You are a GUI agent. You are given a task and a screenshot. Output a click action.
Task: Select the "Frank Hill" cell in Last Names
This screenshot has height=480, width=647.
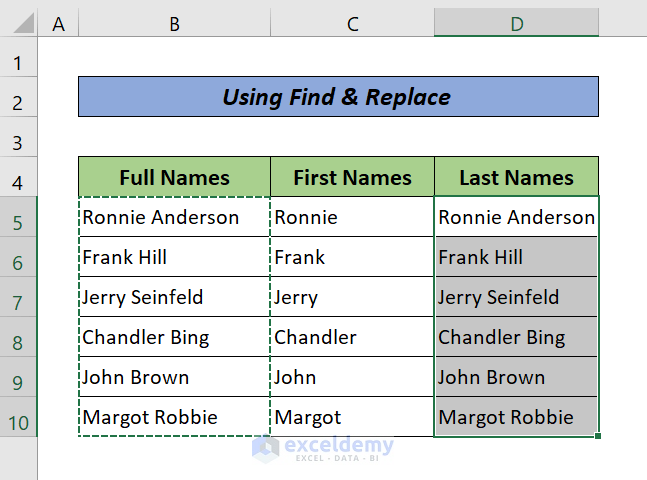coord(516,257)
